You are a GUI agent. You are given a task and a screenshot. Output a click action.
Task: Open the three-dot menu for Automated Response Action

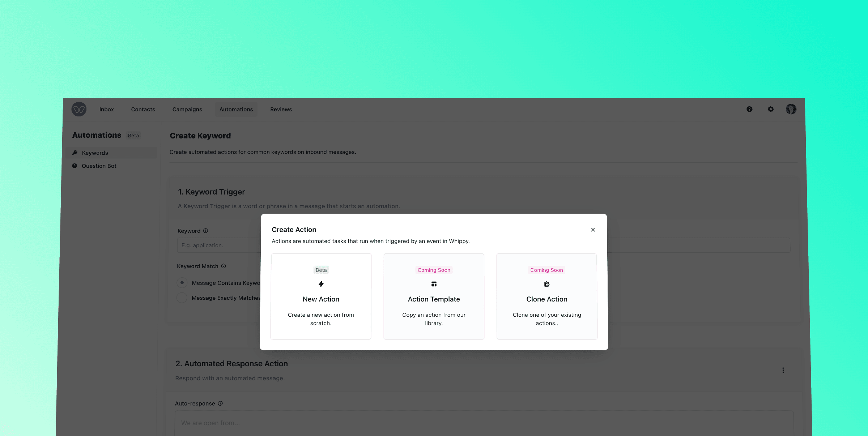(783, 370)
